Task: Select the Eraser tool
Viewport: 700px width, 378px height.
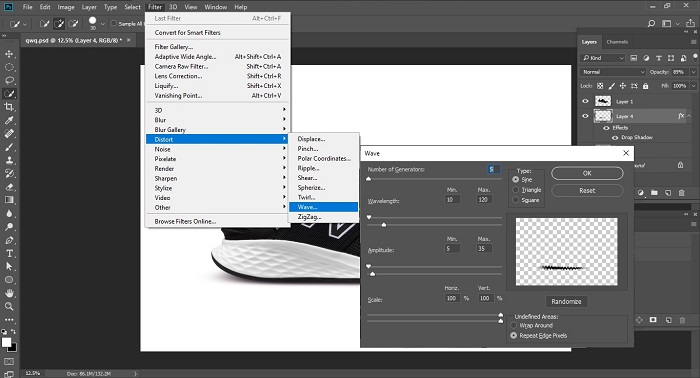Action: (x=9, y=187)
